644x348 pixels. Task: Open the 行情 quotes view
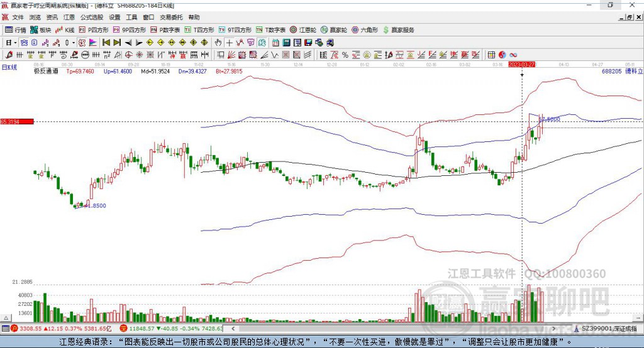pos(15,30)
